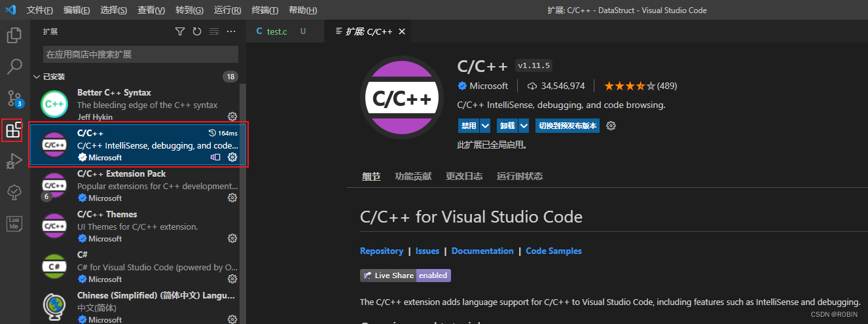Viewport: 868px width, 324px height.
Task: Open the Search view in activity bar
Action: point(14,66)
